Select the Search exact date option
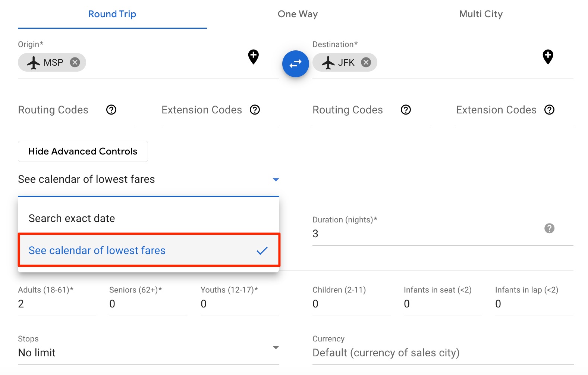The width and height of the screenshot is (588, 375). click(72, 218)
